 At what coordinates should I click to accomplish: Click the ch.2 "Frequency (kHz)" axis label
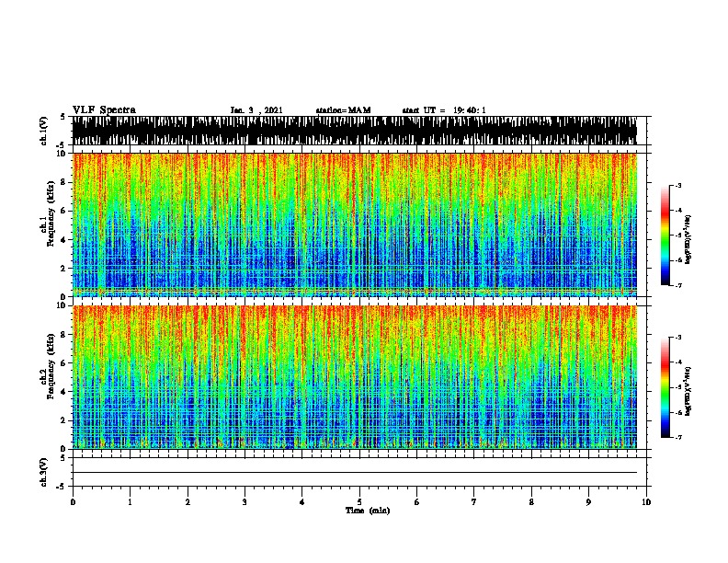click(x=51, y=366)
